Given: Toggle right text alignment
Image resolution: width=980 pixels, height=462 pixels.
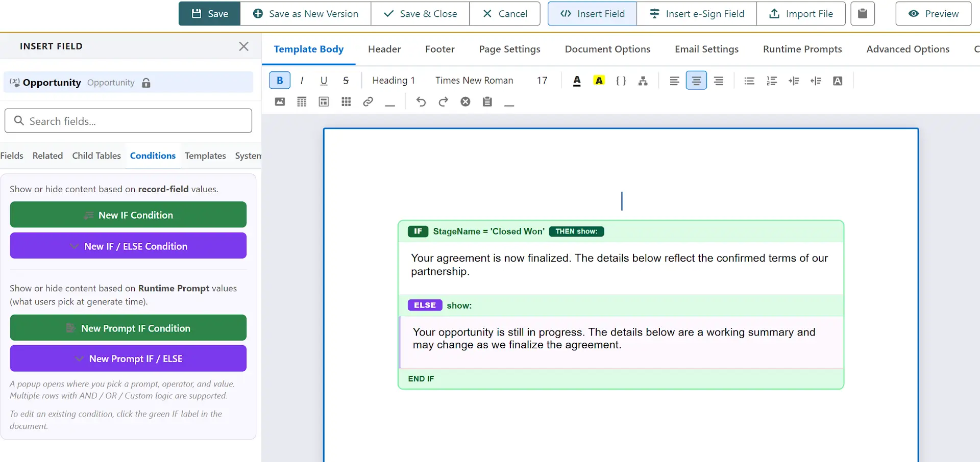Looking at the screenshot, I should coord(719,81).
